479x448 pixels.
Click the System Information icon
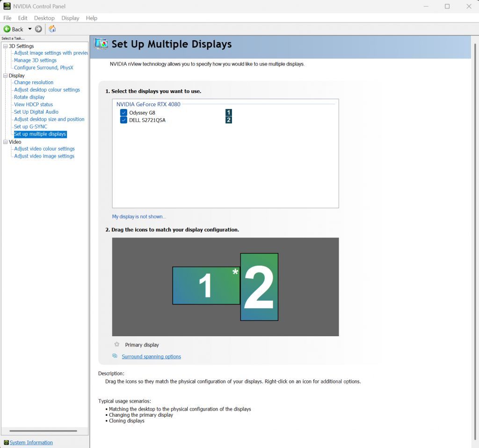pos(6,442)
